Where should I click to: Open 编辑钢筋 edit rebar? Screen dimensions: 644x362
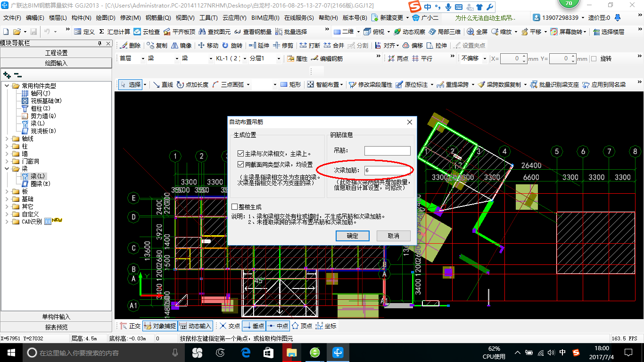[327, 58]
